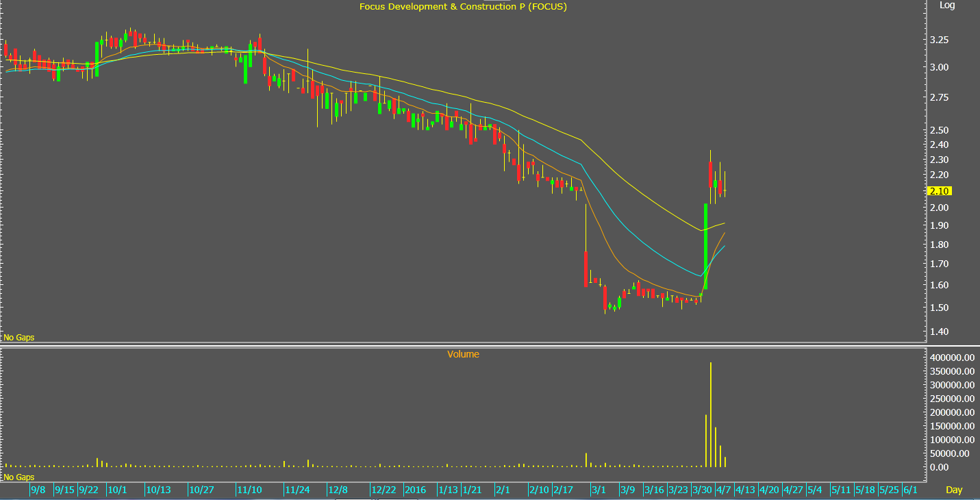Click the 10/27 date marker

tap(202, 490)
